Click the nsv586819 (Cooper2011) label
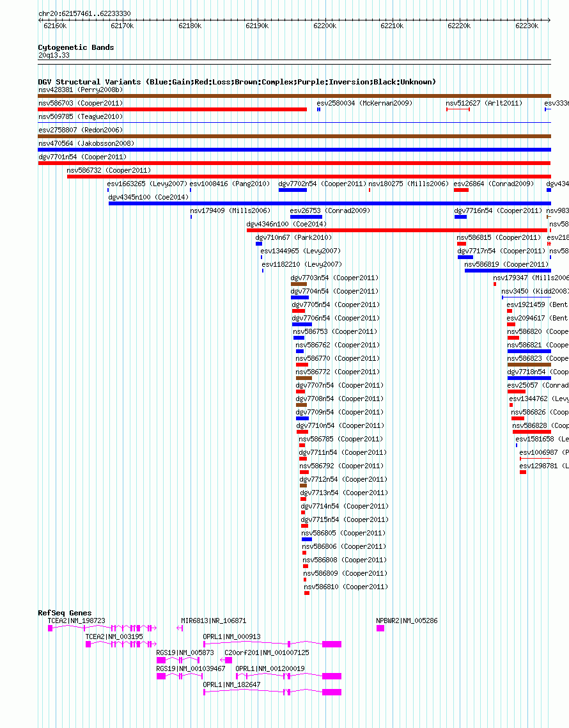This screenshot has height=728, width=569. coord(506,265)
